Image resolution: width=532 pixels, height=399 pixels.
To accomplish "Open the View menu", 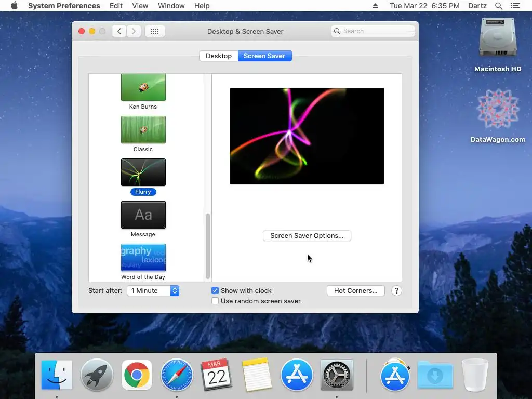I will point(140,6).
